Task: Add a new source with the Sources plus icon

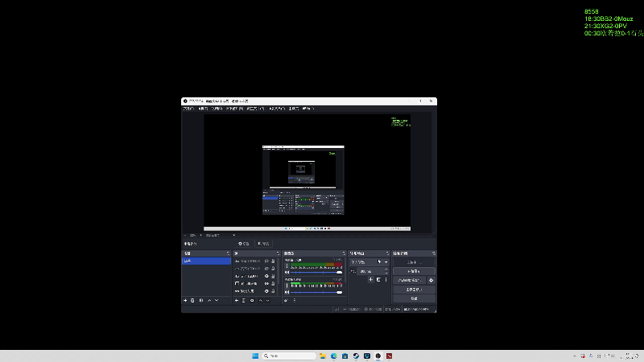Action: pos(236,300)
